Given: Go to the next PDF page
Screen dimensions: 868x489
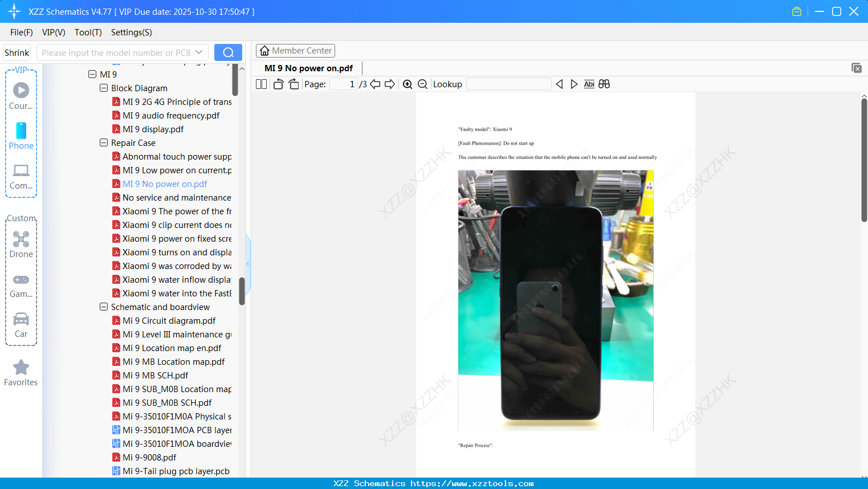Looking at the screenshot, I should coord(390,84).
